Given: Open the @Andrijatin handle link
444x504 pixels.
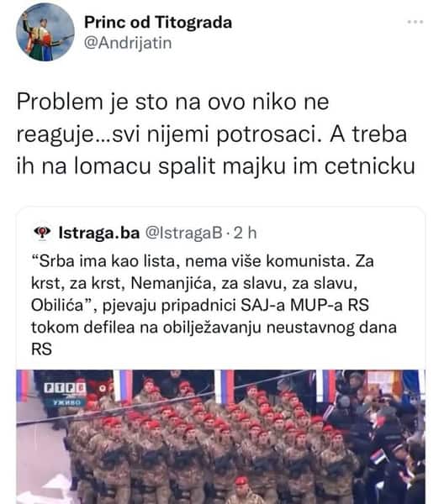Looking at the screenshot, I should 128,43.
